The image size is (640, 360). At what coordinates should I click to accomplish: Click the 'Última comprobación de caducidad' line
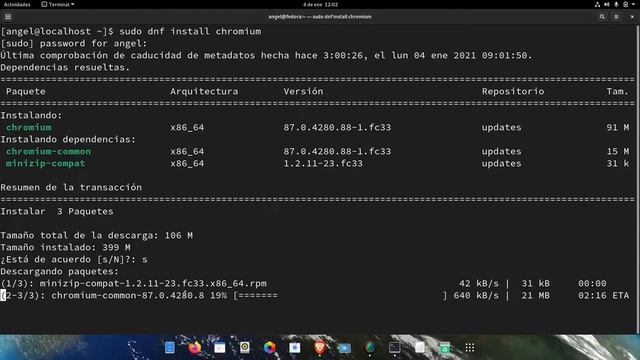267,56
